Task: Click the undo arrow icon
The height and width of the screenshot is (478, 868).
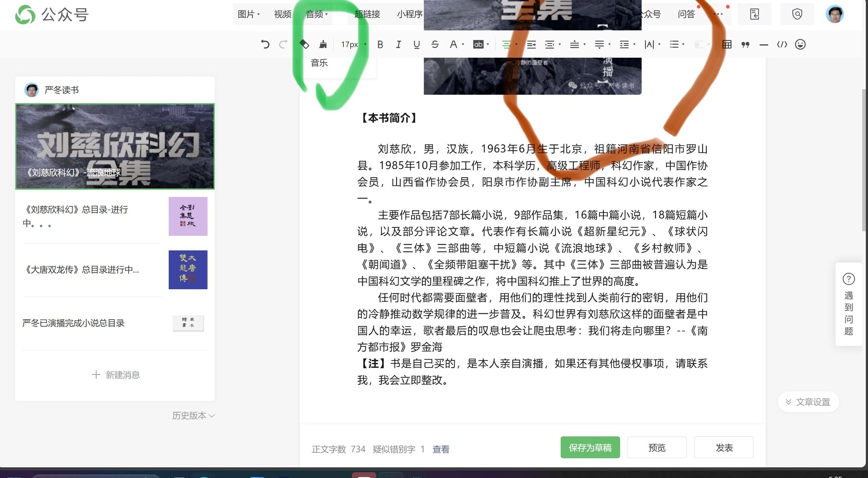Action: pos(265,44)
